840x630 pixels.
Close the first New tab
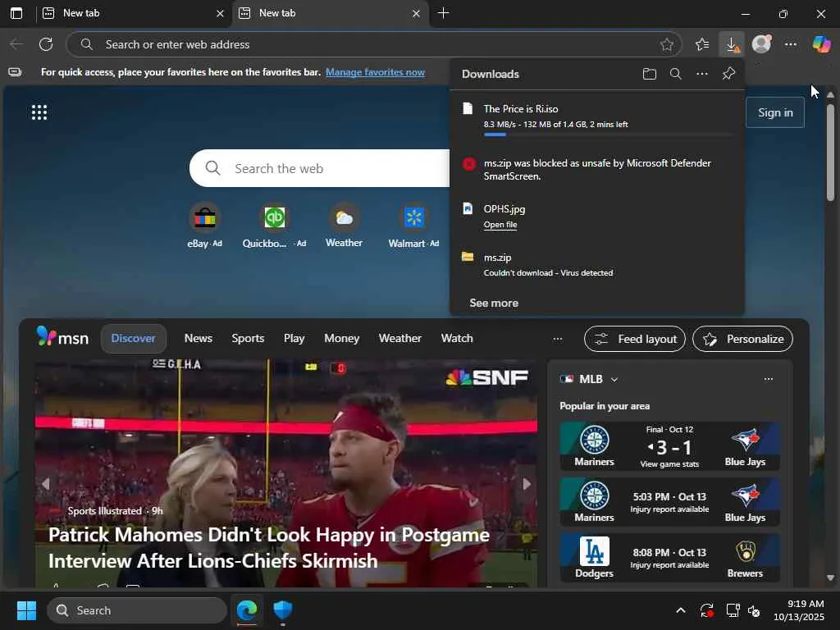[x=220, y=13]
